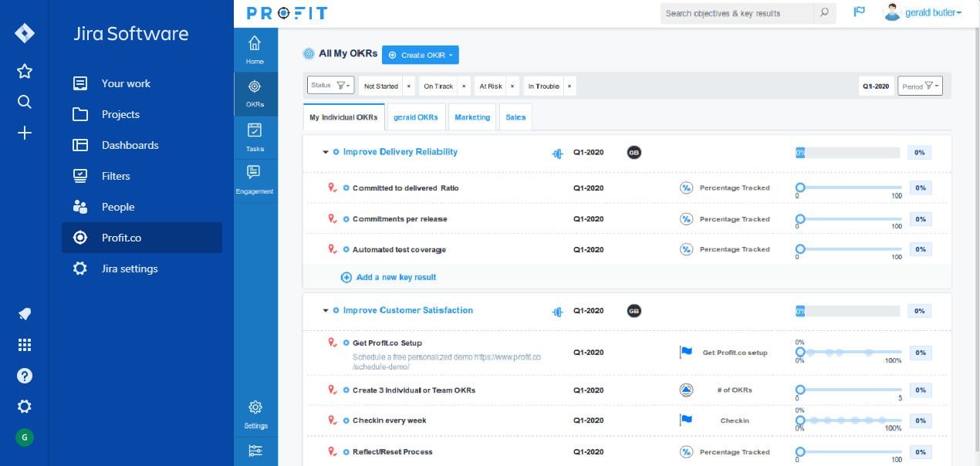Screen dimensions: 980x466
Task: Open the Status filter dropdown
Action: 331,85
